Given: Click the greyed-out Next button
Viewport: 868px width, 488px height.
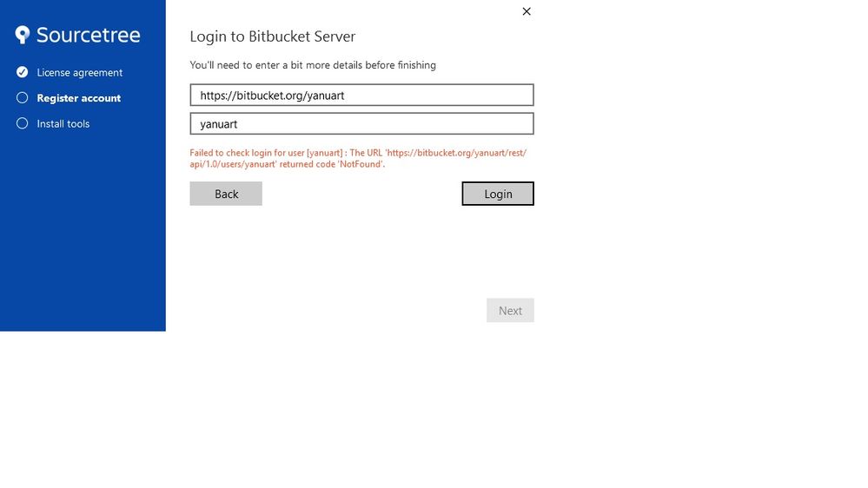Looking at the screenshot, I should pos(510,310).
